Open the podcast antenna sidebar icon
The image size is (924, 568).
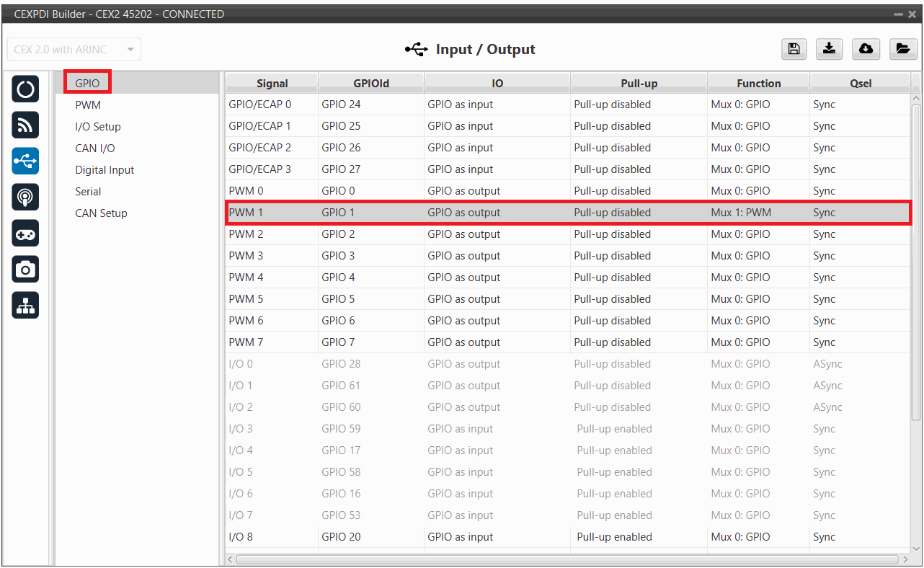coord(25,198)
